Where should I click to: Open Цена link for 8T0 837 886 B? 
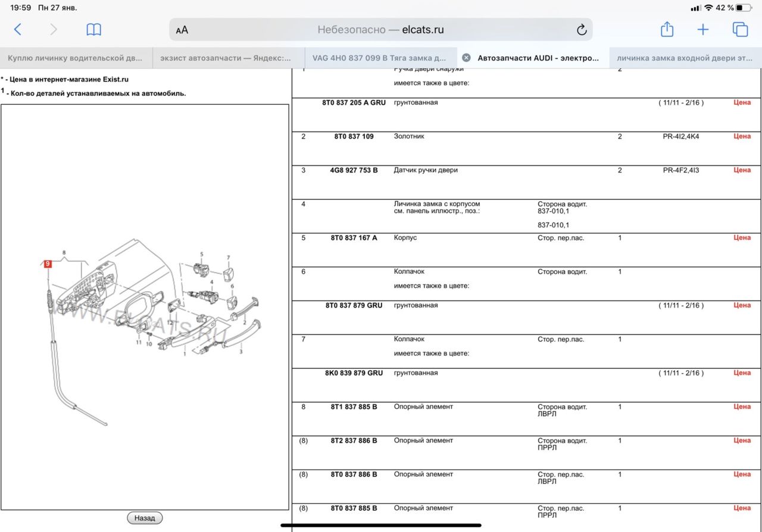coord(742,474)
